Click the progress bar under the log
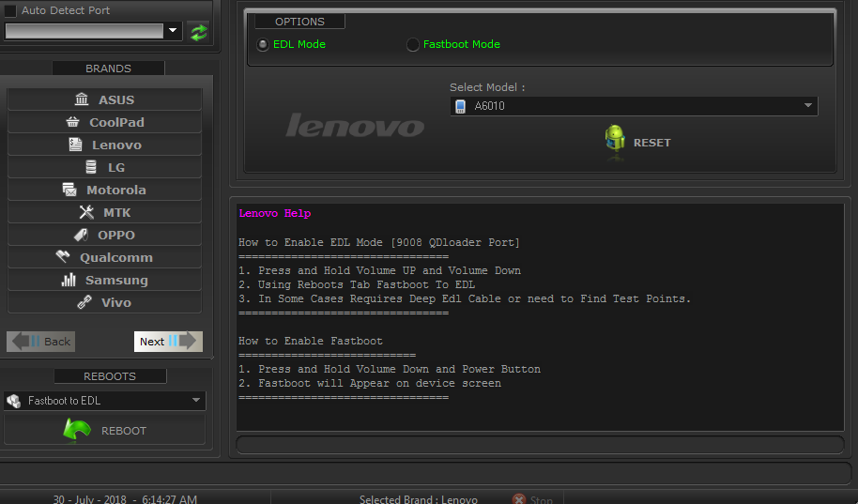This screenshot has height=504, width=858. (x=540, y=444)
